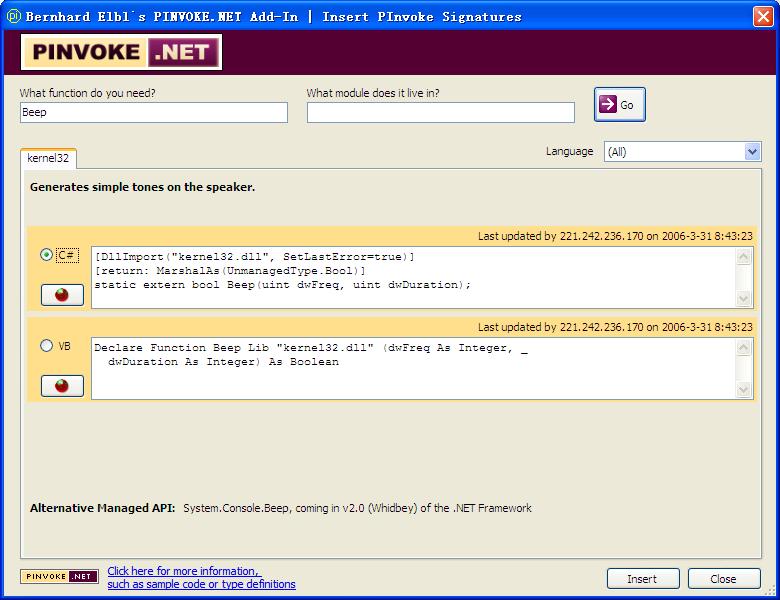Switch to the kernel32 tab
780x600 pixels.
tap(48, 158)
